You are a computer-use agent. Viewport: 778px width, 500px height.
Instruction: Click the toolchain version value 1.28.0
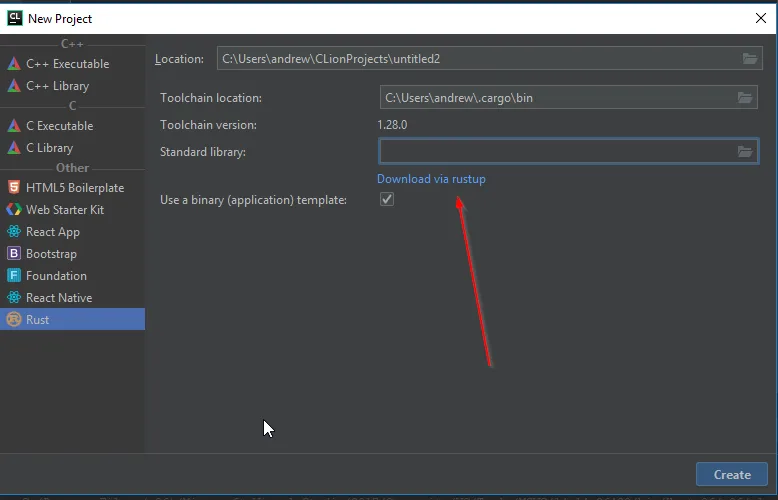point(392,125)
